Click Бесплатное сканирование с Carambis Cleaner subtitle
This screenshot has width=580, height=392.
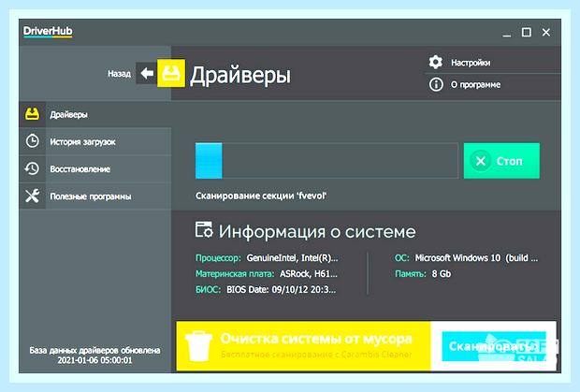click(316, 355)
